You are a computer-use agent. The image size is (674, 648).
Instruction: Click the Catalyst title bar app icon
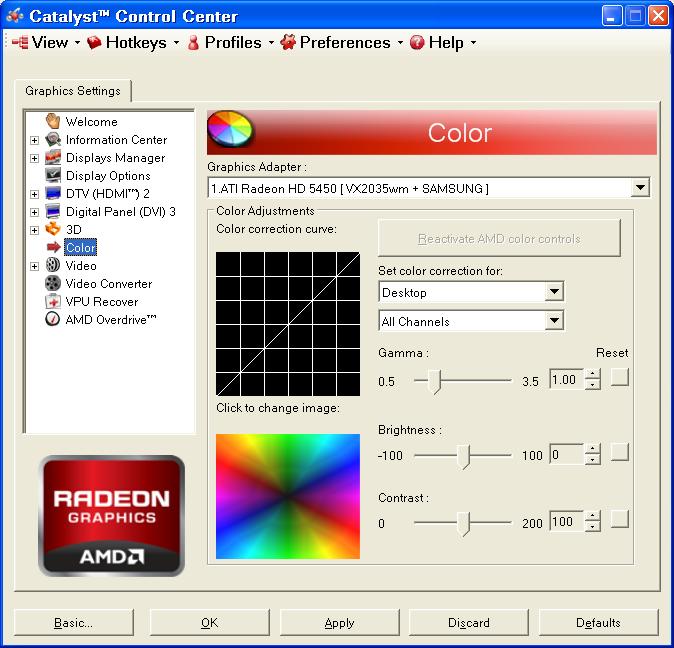(15, 16)
